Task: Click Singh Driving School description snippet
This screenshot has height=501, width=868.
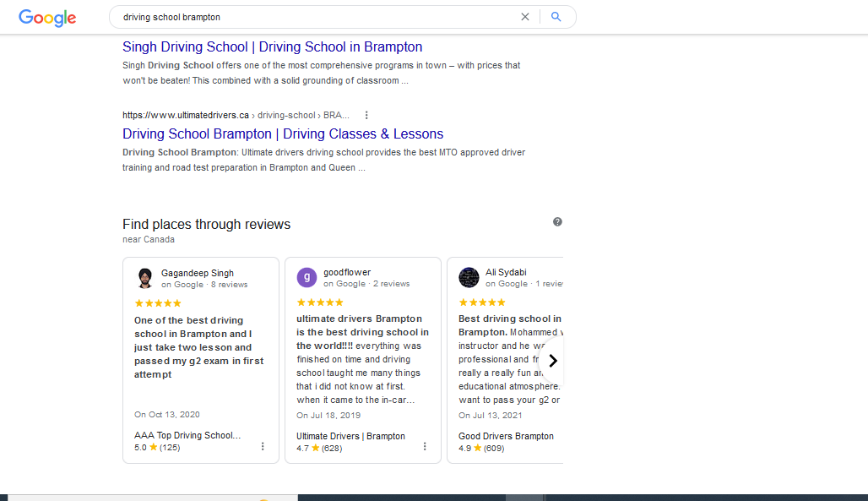Action: (321, 74)
